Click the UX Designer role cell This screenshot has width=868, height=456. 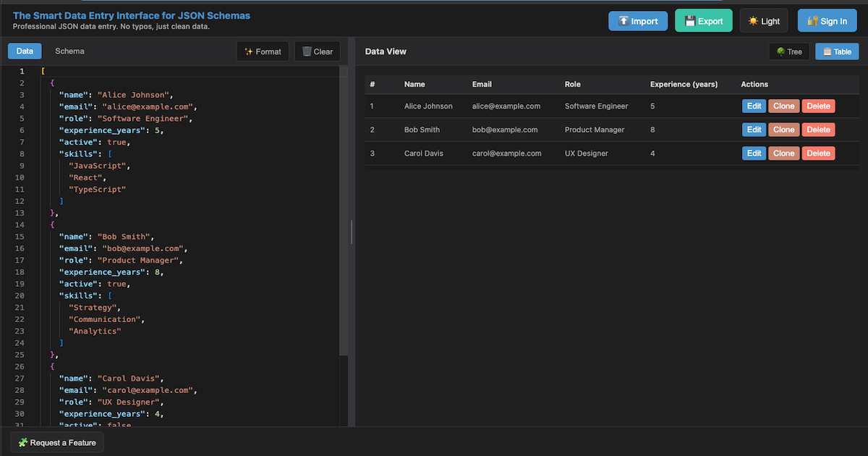(586, 153)
